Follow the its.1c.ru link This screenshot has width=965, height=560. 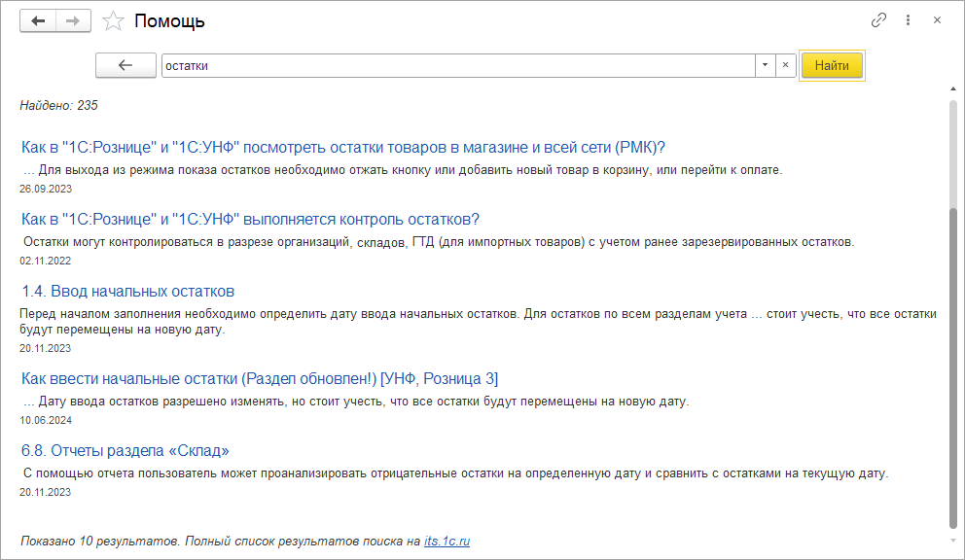447,541
